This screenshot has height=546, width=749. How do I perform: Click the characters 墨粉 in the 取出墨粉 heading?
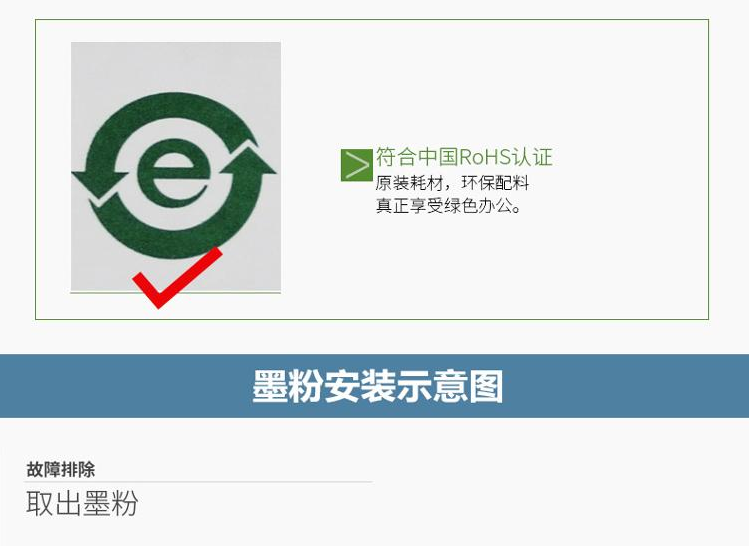pyautogui.click(x=110, y=503)
